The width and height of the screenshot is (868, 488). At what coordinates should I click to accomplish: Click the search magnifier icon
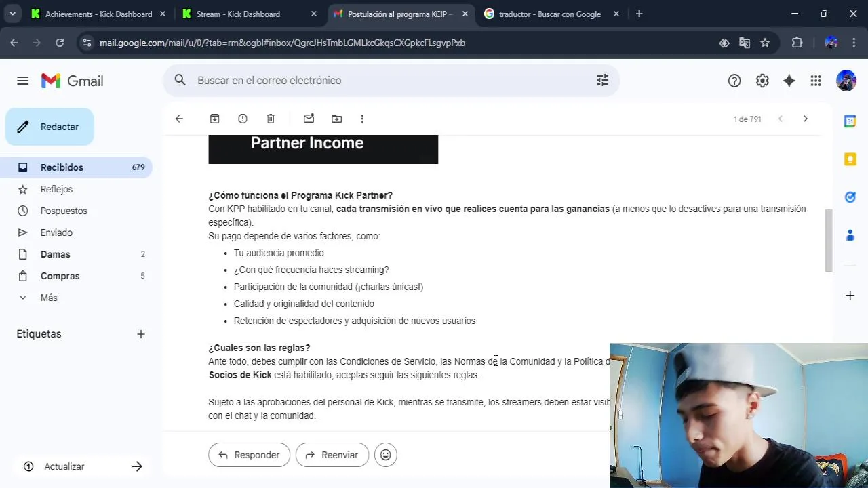click(x=180, y=80)
